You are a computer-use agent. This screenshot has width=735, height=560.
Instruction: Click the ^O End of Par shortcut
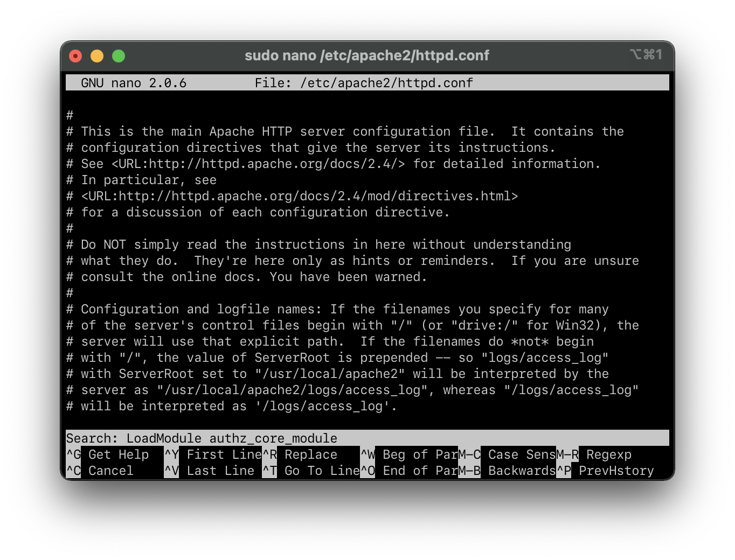coord(409,471)
